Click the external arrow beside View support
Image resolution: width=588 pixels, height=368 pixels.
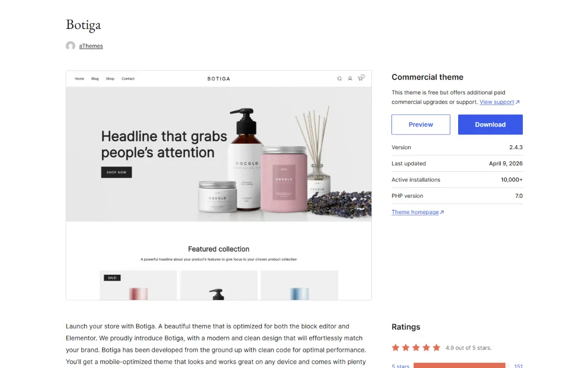pos(517,102)
